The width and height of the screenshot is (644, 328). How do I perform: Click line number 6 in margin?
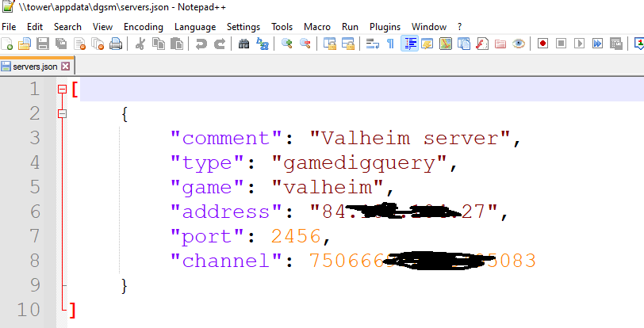[x=35, y=212]
